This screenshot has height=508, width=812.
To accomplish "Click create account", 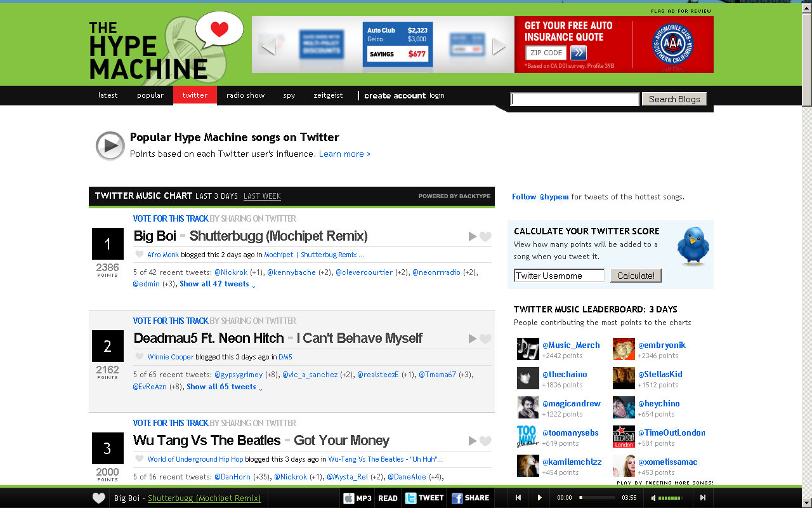I will click(x=395, y=95).
